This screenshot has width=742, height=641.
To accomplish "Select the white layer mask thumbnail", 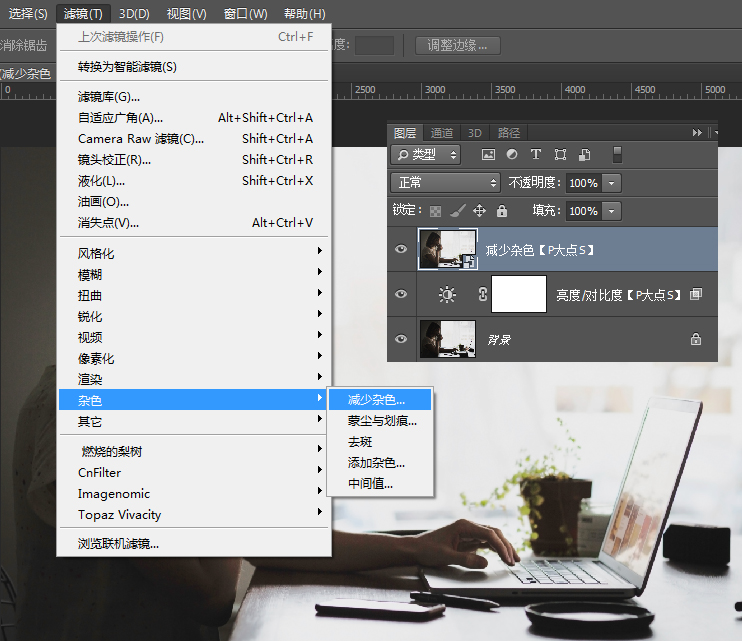I will click(x=519, y=294).
